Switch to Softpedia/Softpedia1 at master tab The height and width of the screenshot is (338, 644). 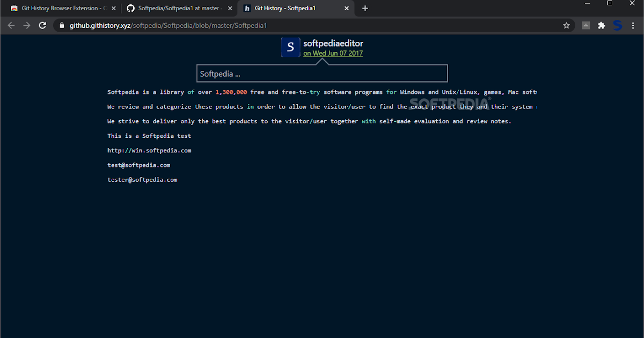pyautogui.click(x=180, y=9)
